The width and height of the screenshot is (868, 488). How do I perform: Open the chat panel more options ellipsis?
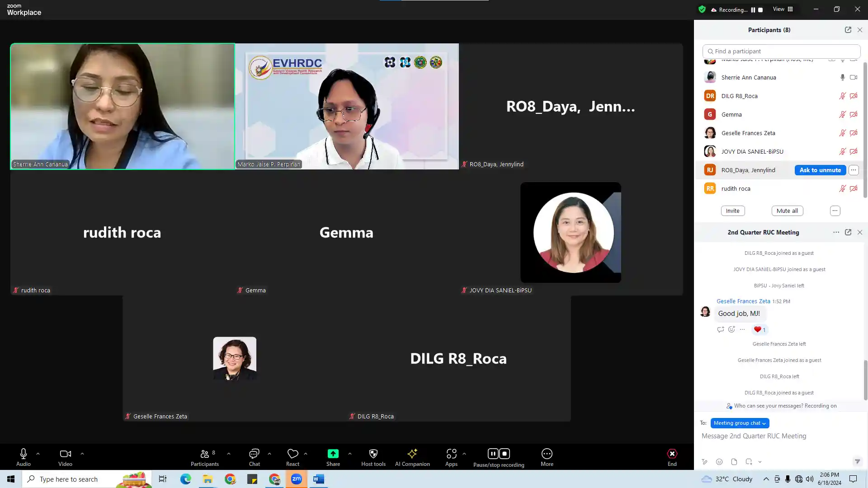(836, 232)
